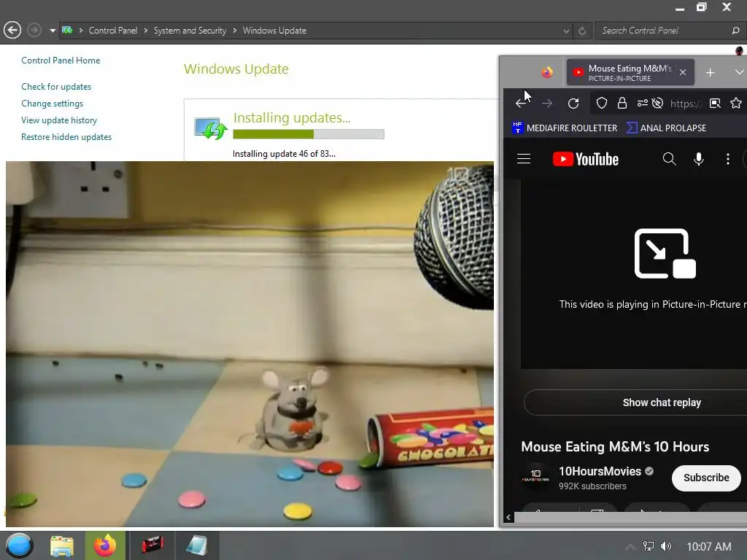Open YouTube search
This screenshot has width=747, height=560.
coord(670,158)
